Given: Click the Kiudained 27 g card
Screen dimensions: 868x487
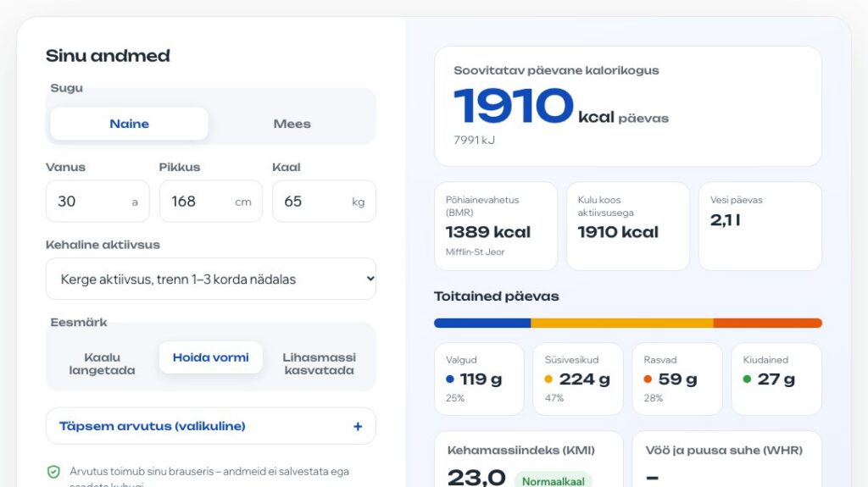Looking at the screenshot, I should tap(776, 379).
